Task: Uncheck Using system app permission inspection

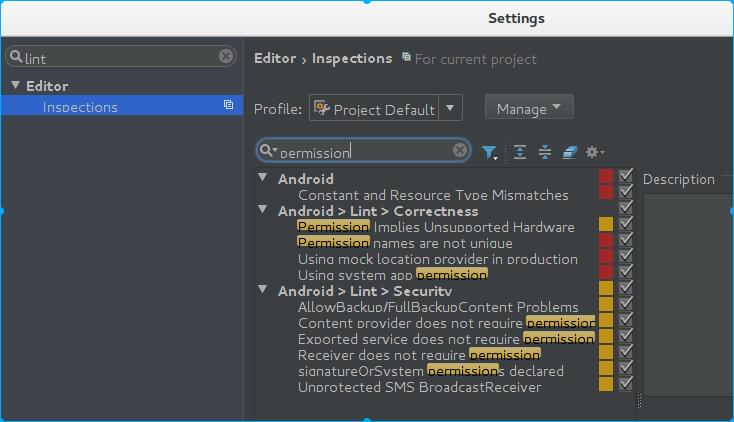Action: 626,272
